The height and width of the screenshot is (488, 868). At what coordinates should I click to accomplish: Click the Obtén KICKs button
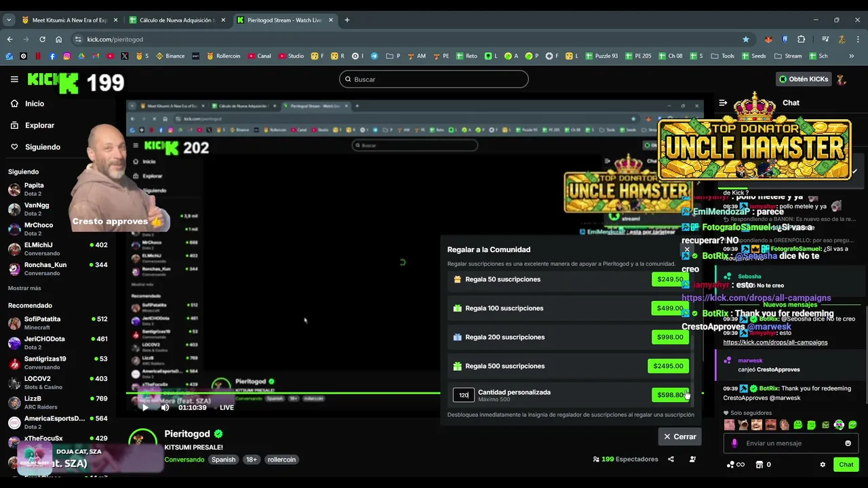click(804, 79)
